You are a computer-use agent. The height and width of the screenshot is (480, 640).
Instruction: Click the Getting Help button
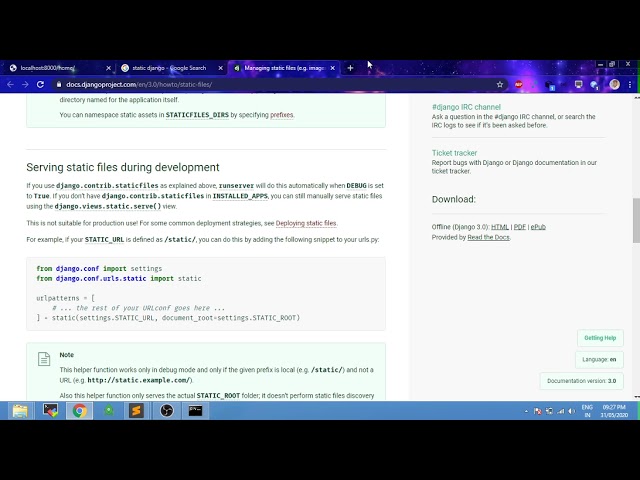point(600,338)
